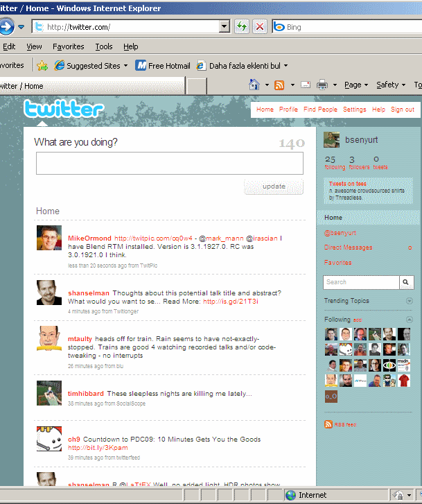Click the http://is.gd/21T3i link
The image size is (422, 504).
tap(231, 302)
